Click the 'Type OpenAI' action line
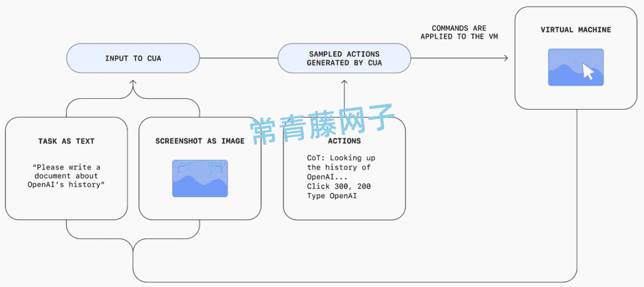This screenshot has width=644, height=287. [x=332, y=195]
